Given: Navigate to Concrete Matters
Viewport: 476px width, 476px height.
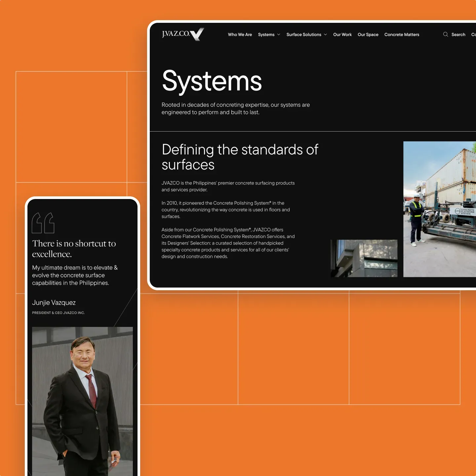Looking at the screenshot, I should pyautogui.click(x=402, y=35).
